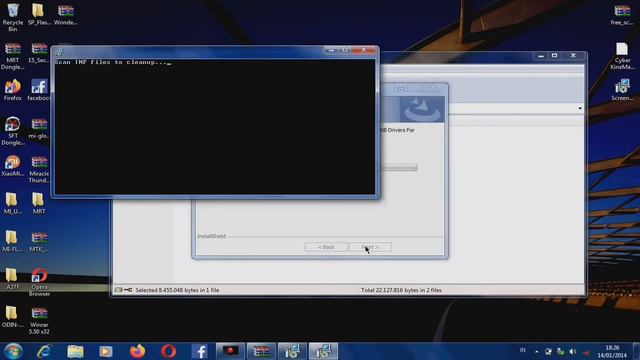The height and width of the screenshot is (360, 640).
Task: Switch to Opera on the taskbar
Action: click(x=169, y=351)
